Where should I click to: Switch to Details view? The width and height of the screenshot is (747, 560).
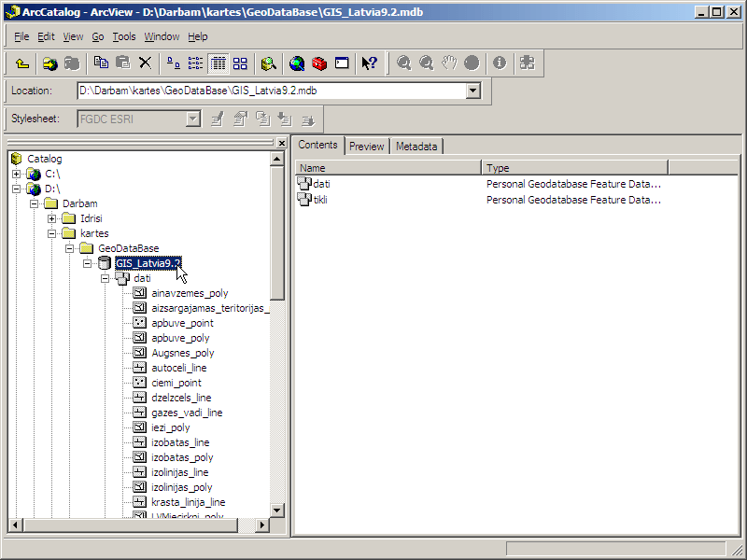pos(218,63)
